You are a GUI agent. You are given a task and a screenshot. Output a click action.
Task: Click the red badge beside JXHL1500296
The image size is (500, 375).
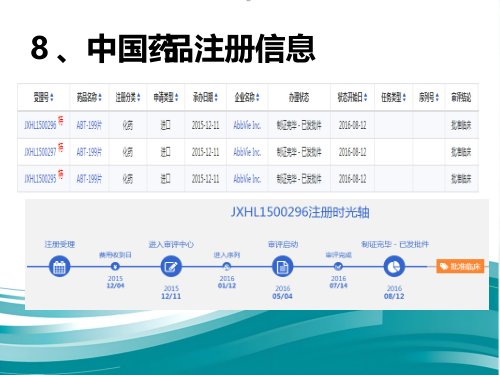(x=60, y=120)
